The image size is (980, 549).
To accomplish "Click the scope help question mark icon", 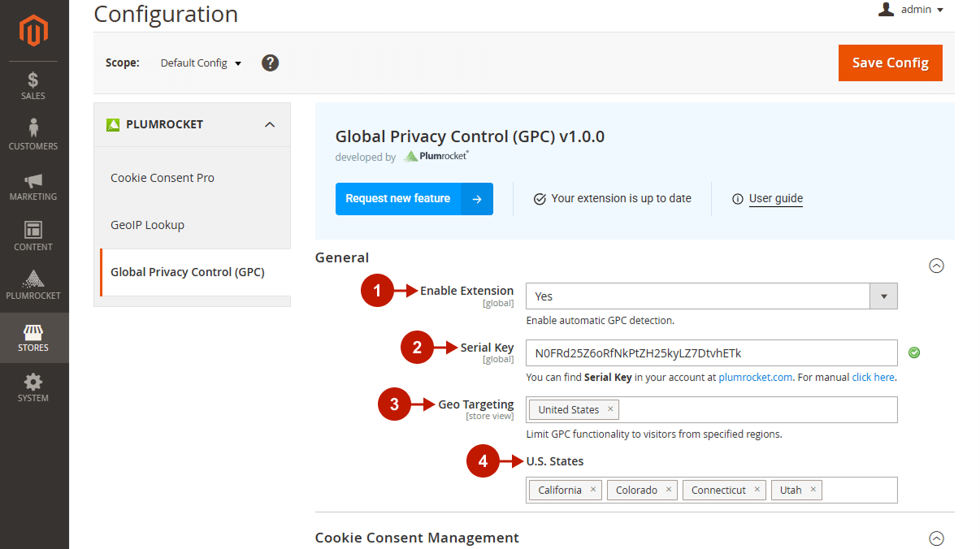I will 271,63.
